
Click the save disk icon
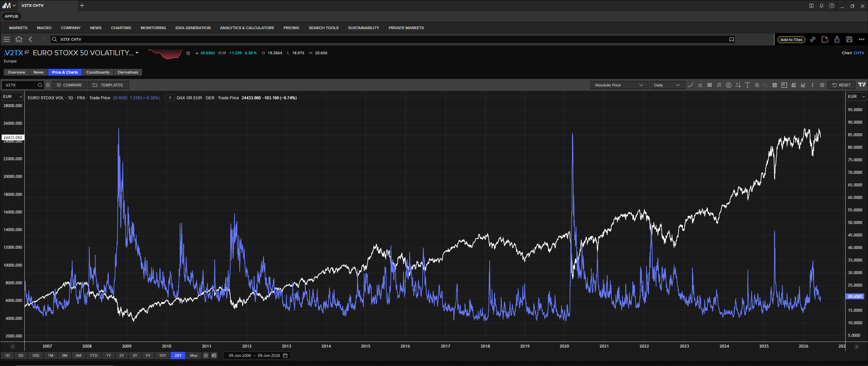pos(849,39)
